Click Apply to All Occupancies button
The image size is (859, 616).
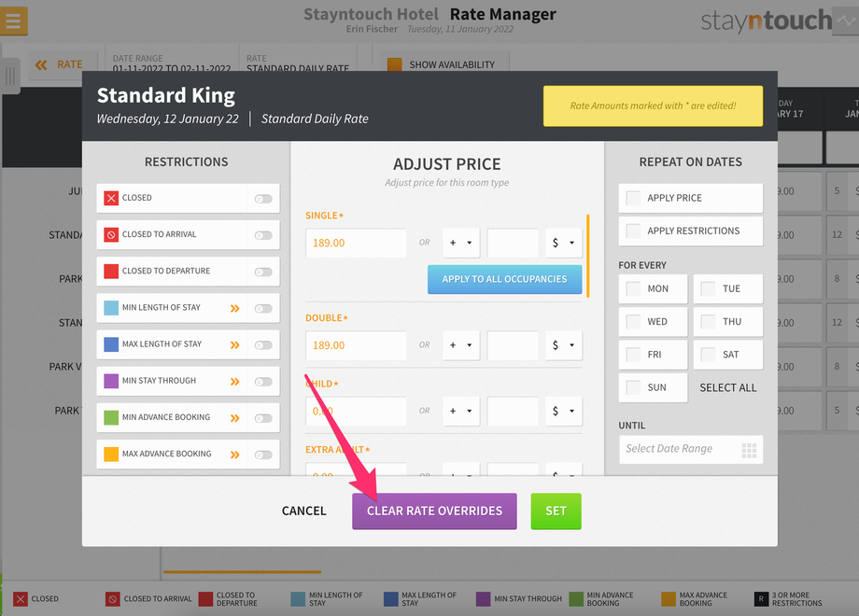504,279
